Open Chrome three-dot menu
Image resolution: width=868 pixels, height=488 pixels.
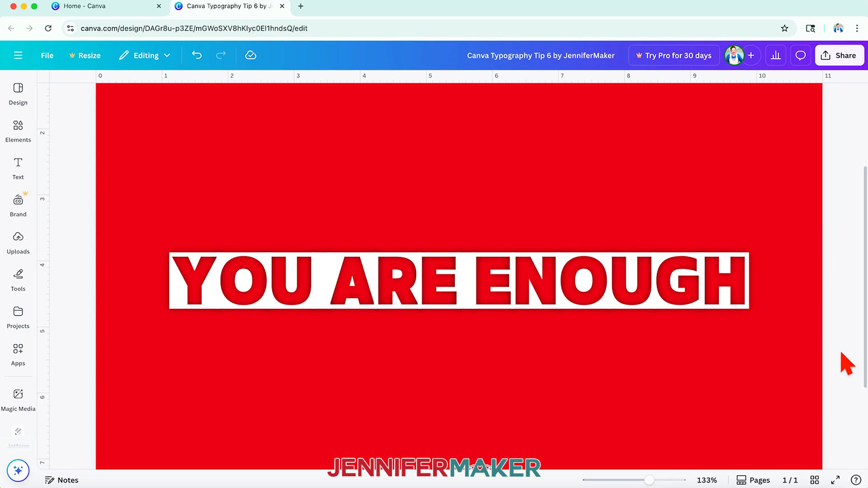[x=857, y=28]
